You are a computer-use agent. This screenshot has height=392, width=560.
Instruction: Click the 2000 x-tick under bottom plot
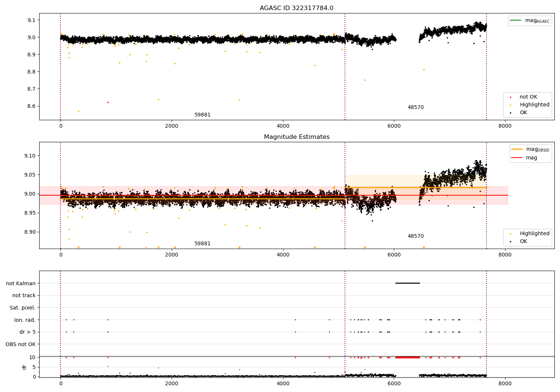click(x=172, y=384)
